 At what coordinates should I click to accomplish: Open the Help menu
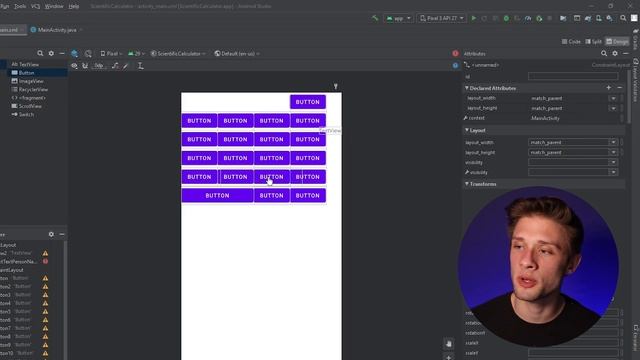point(74,6)
